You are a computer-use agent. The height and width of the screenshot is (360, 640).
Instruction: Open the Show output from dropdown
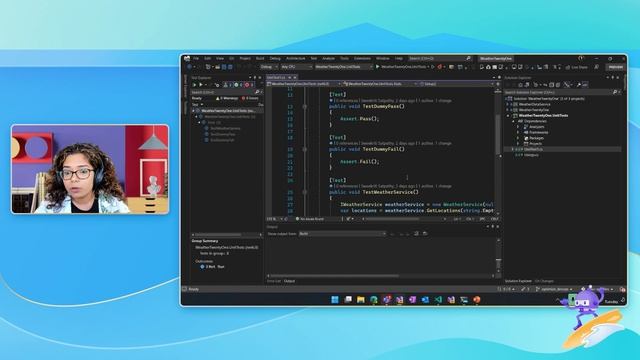tap(342, 234)
